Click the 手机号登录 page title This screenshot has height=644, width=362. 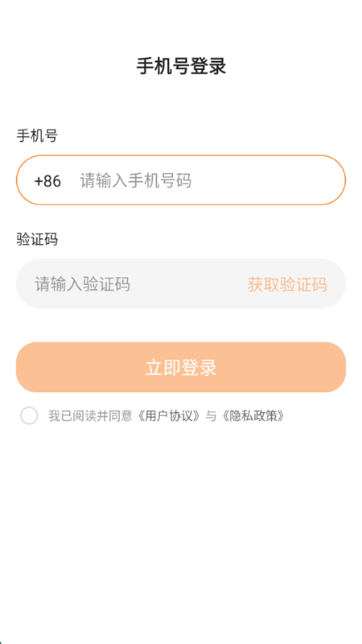click(181, 67)
